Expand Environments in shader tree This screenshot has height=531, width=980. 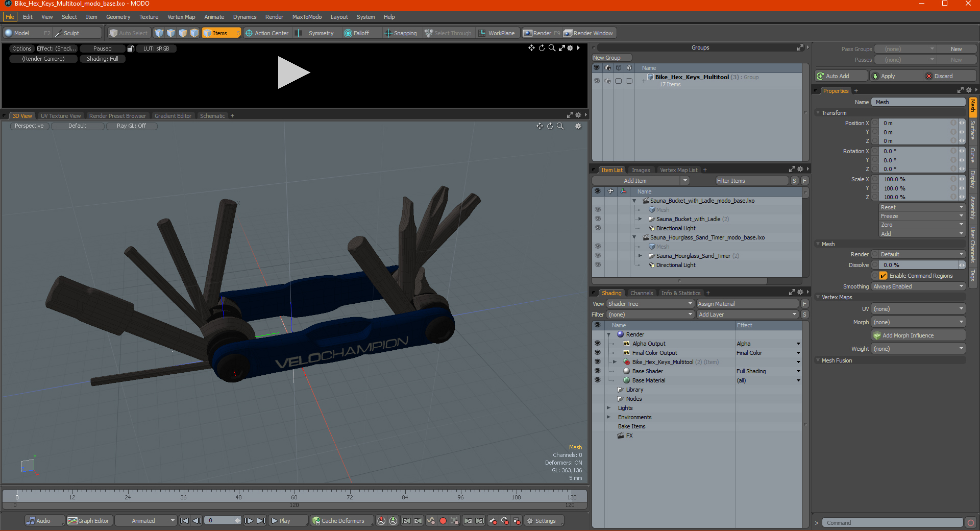pyautogui.click(x=608, y=417)
